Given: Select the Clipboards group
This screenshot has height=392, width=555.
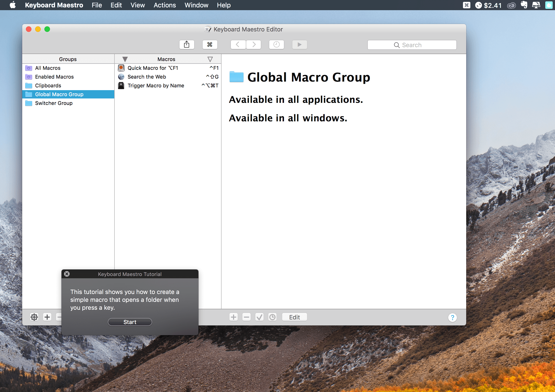Looking at the screenshot, I should click(x=68, y=86).
